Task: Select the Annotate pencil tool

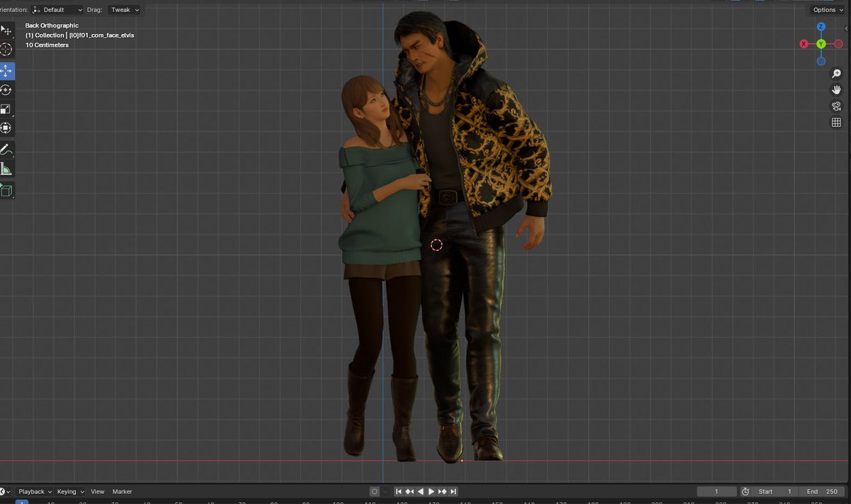Action: tap(6, 150)
